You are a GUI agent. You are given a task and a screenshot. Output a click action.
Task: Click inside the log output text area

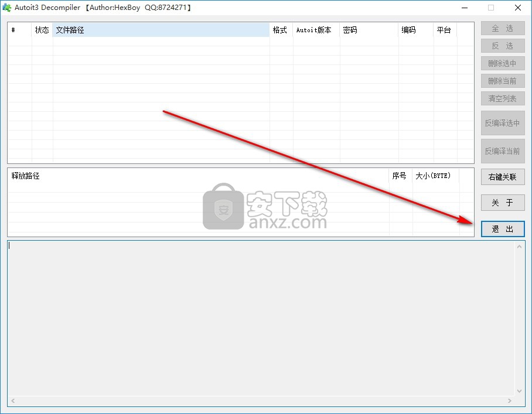(261, 319)
